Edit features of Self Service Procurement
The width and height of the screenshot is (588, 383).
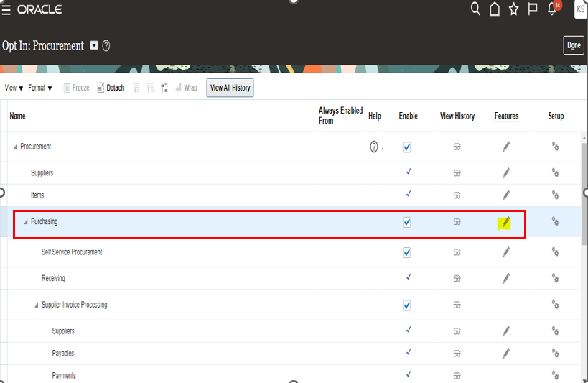tap(506, 252)
